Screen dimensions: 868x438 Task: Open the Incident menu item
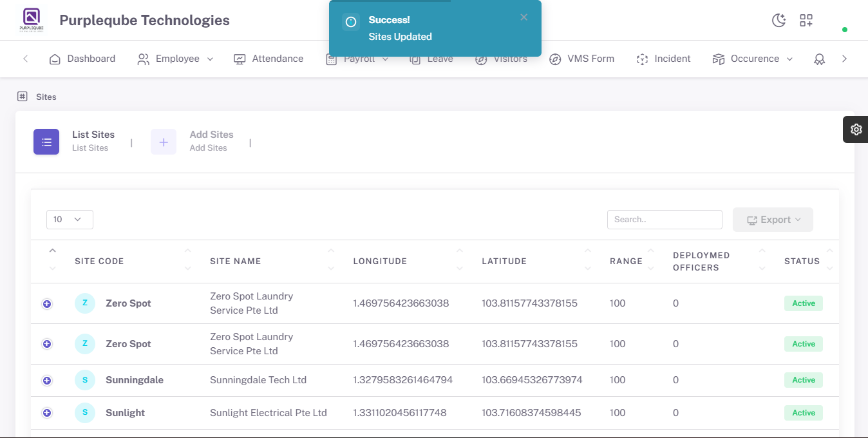tap(663, 59)
